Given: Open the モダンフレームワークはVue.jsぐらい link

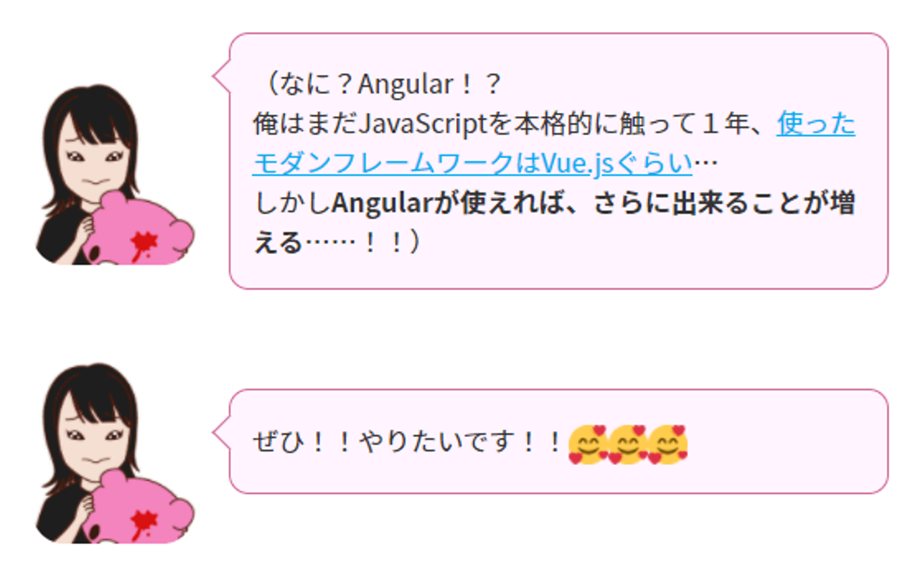Looking at the screenshot, I should (473, 164).
